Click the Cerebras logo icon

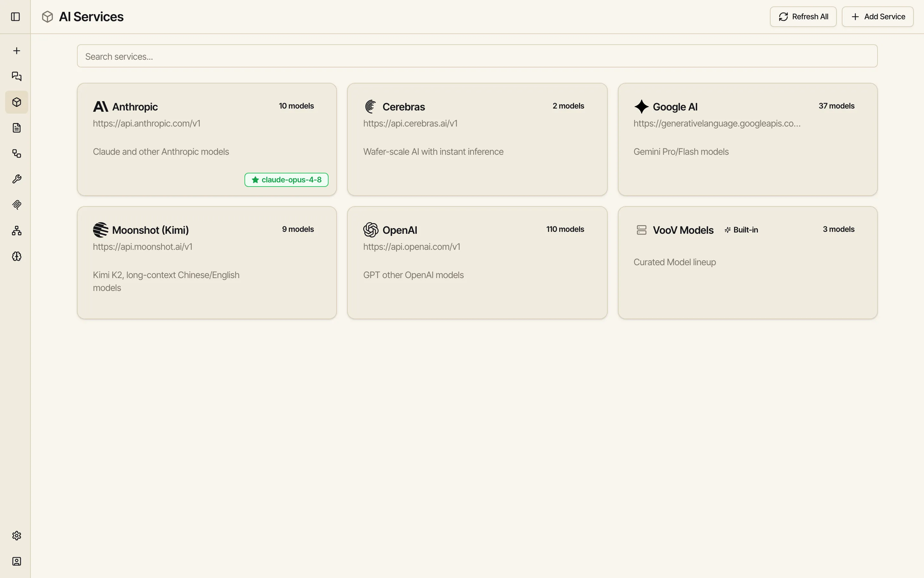click(370, 107)
